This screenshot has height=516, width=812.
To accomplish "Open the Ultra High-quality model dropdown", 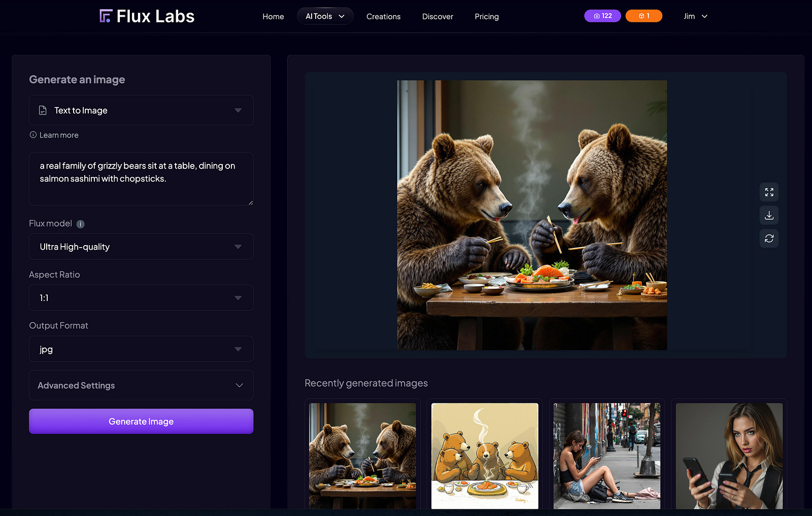I will 141,247.
